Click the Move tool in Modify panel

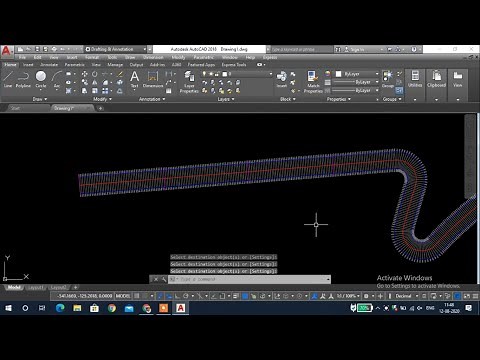(x=84, y=74)
